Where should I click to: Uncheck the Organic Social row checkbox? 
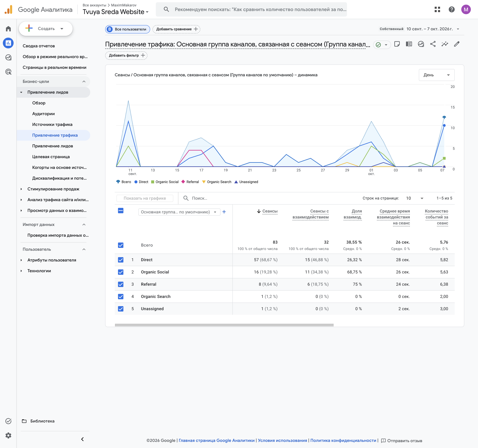pyautogui.click(x=121, y=272)
